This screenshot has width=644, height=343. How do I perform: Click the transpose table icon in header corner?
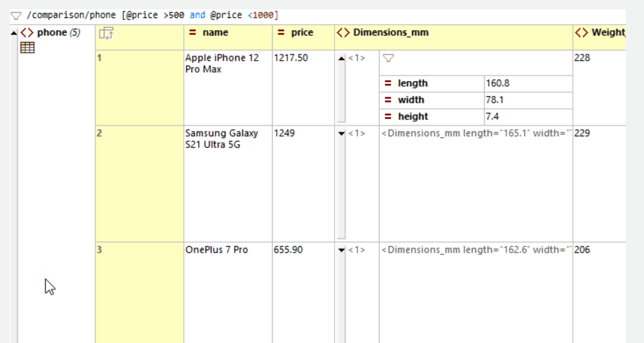[x=106, y=33]
